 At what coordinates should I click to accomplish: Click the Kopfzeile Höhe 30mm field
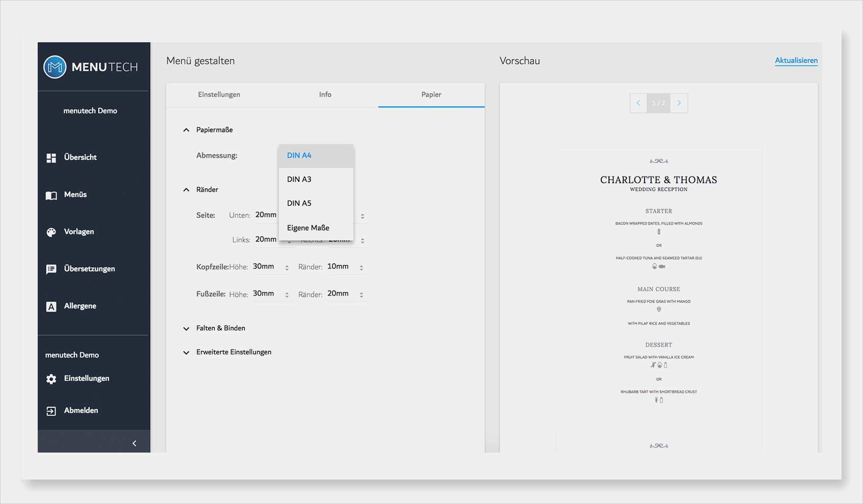[267, 267]
